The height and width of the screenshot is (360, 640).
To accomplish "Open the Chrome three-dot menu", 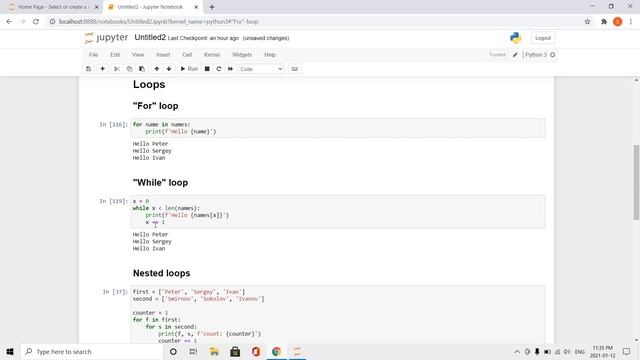I will click(631, 22).
